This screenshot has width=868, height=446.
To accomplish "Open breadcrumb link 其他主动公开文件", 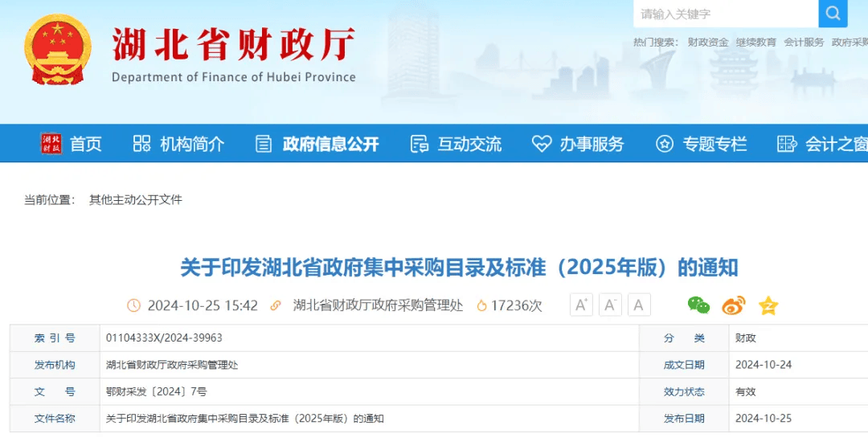I will [136, 200].
